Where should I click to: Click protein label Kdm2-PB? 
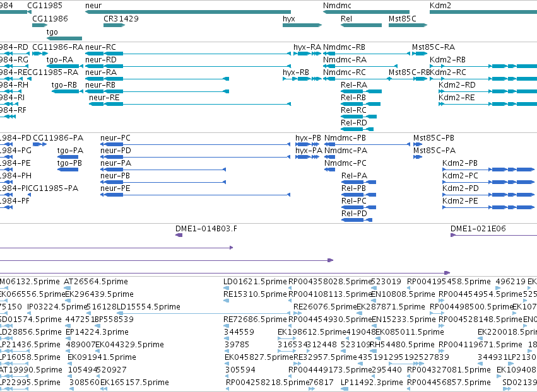click(x=459, y=163)
